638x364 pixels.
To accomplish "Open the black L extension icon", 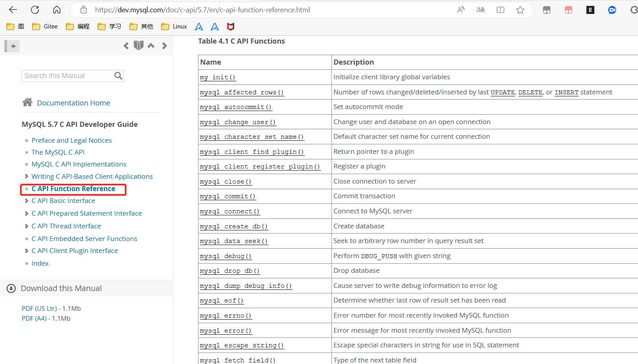I will (x=590, y=10).
